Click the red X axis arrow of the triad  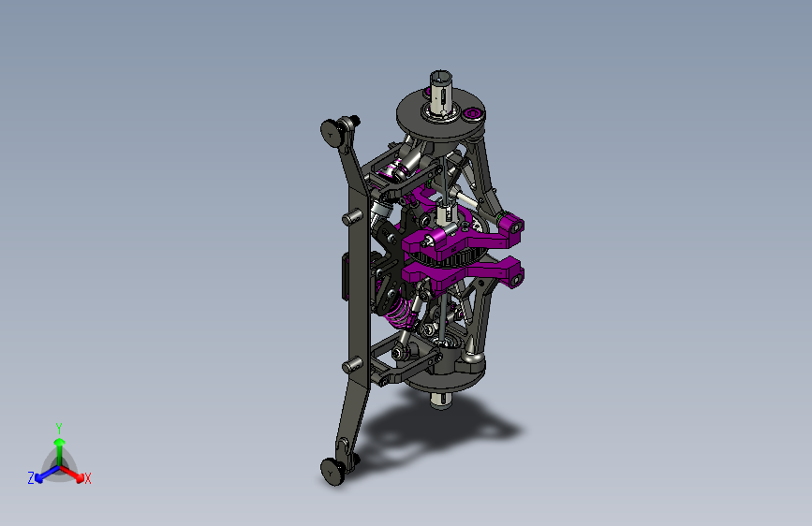[x=72, y=474]
